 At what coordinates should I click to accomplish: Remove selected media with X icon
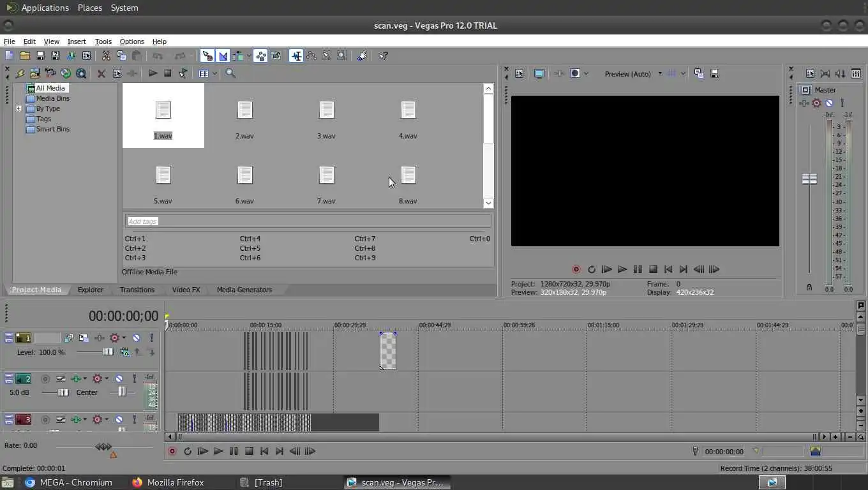pos(101,73)
